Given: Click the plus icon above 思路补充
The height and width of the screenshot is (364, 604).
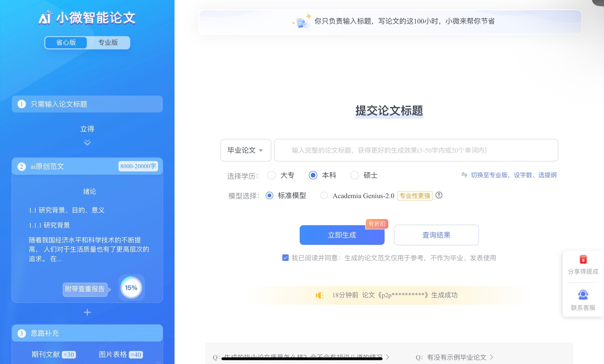Looking at the screenshot, I should coord(87,312).
